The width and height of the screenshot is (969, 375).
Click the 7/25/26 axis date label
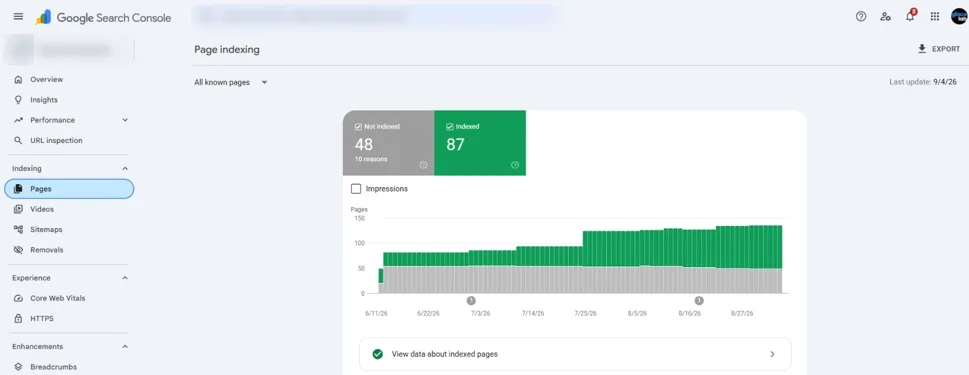coord(585,314)
